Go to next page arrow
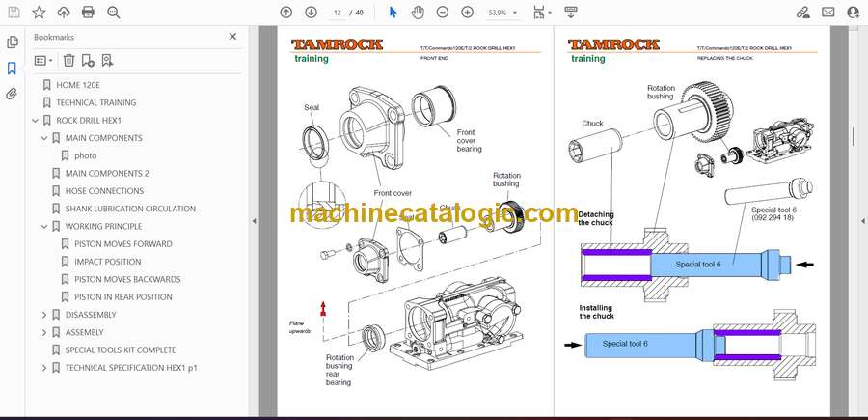Screen dimensions: 868x420 point(312,13)
